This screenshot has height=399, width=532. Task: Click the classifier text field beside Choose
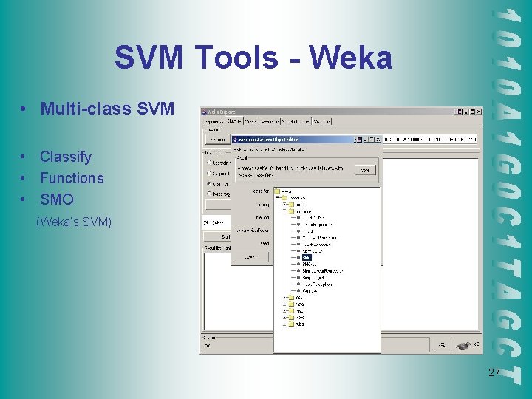pos(430,140)
